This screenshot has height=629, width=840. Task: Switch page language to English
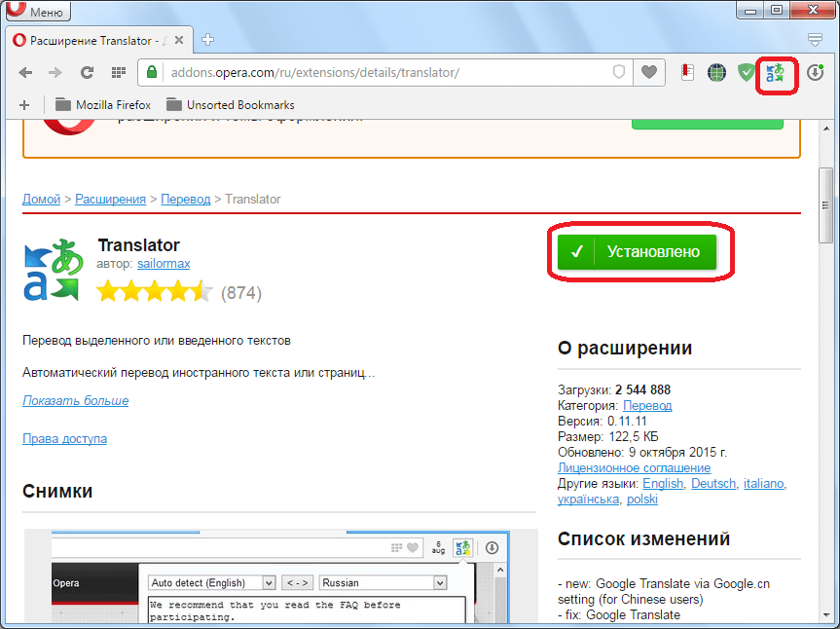click(663, 483)
